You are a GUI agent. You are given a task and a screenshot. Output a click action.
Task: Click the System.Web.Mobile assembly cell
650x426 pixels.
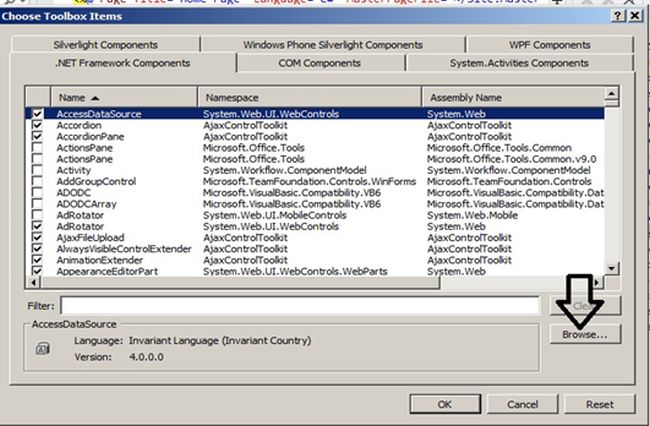tap(472, 215)
